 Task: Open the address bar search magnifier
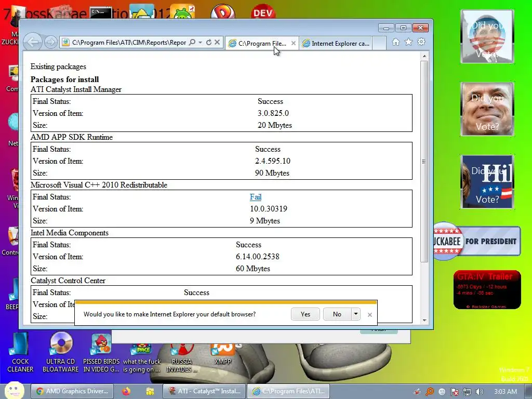pyautogui.click(x=192, y=43)
